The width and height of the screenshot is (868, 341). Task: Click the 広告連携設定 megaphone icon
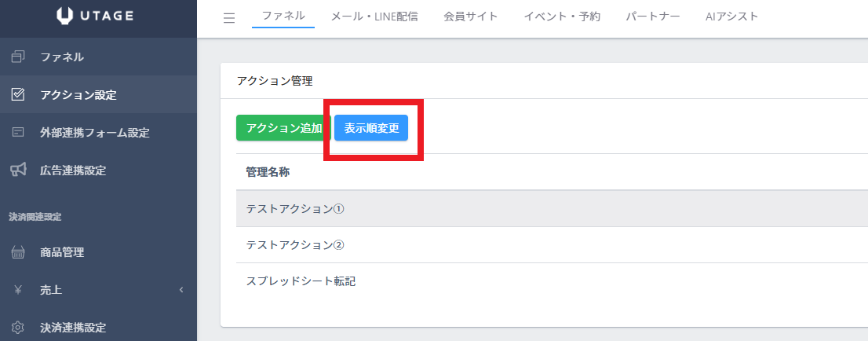point(18,170)
